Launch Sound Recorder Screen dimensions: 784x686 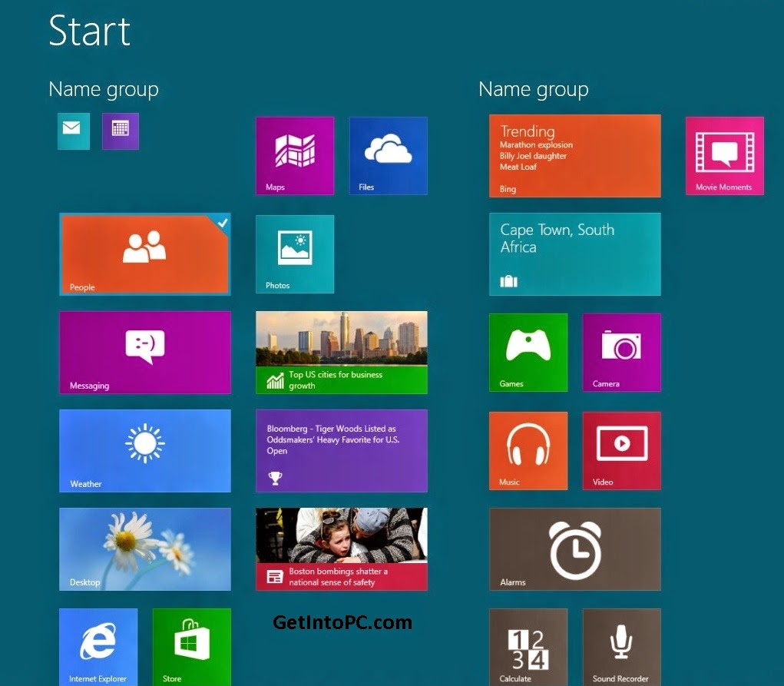[x=622, y=647]
